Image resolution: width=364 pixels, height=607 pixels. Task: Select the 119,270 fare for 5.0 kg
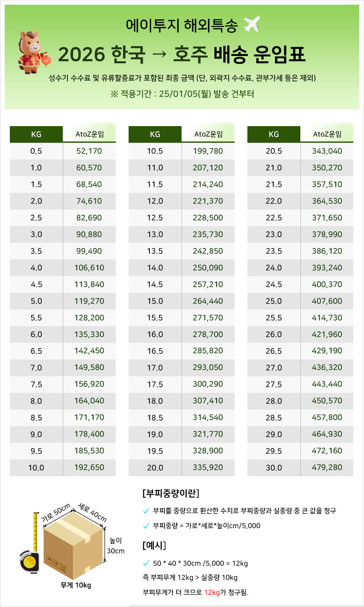tap(89, 301)
